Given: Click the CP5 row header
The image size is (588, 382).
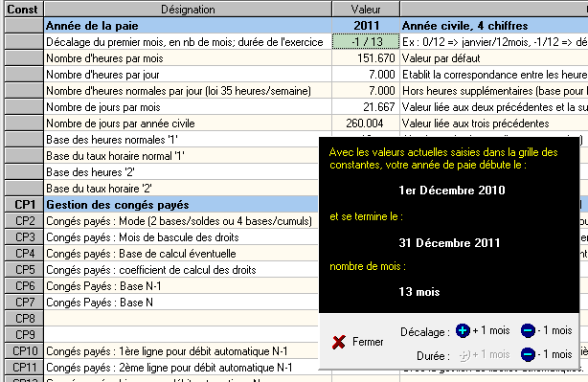Looking at the screenshot, I should pyautogui.click(x=24, y=270).
